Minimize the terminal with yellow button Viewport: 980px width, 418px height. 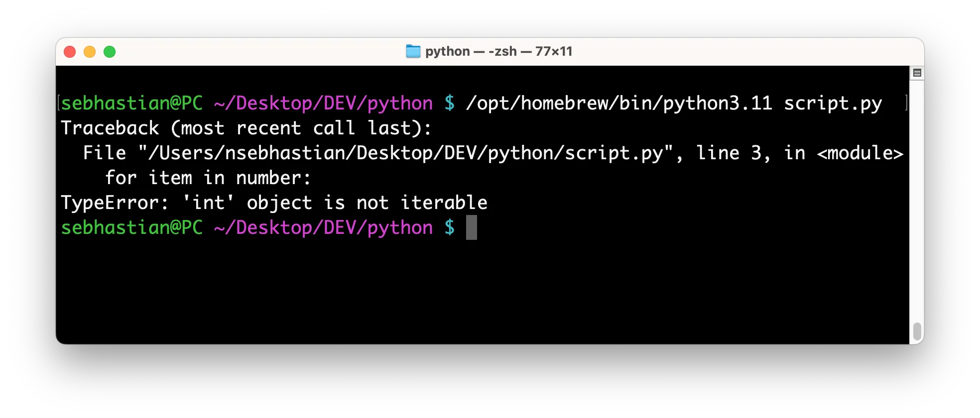pos(90,52)
